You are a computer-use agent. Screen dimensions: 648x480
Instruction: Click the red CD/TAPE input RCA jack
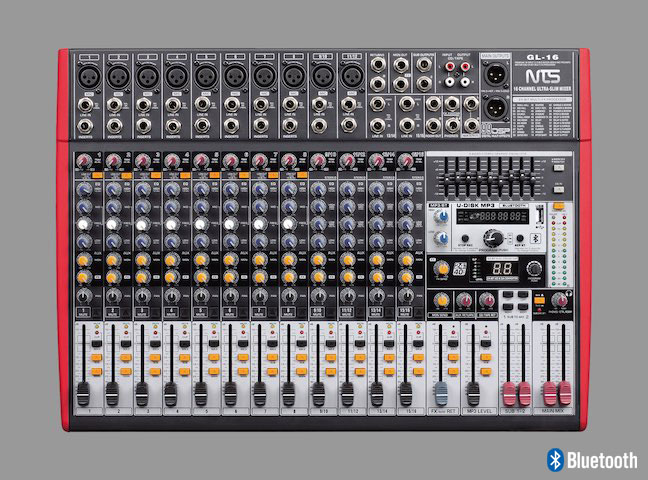point(450,66)
